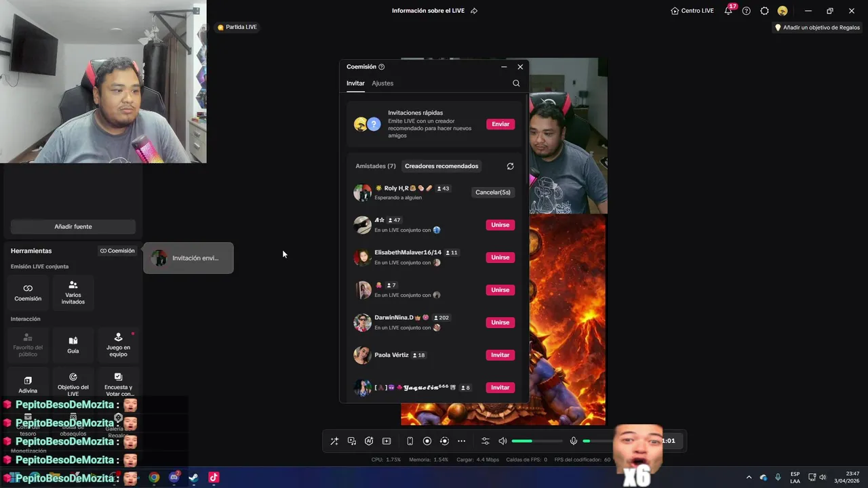Open the Juego en equipo tool
Image resolution: width=868 pixels, height=488 pixels.
click(x=118, y=344)
